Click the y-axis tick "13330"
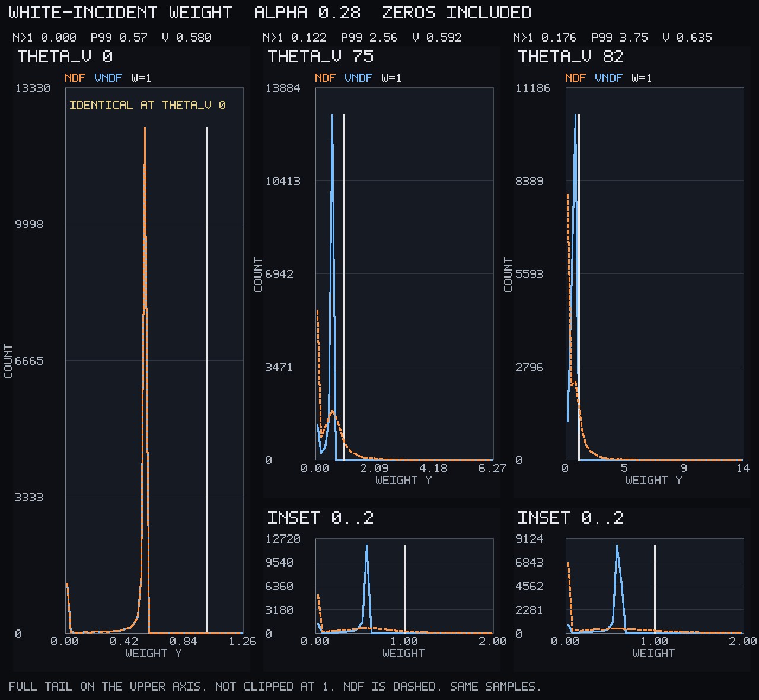The image size is (759, 700). (33, 88)
